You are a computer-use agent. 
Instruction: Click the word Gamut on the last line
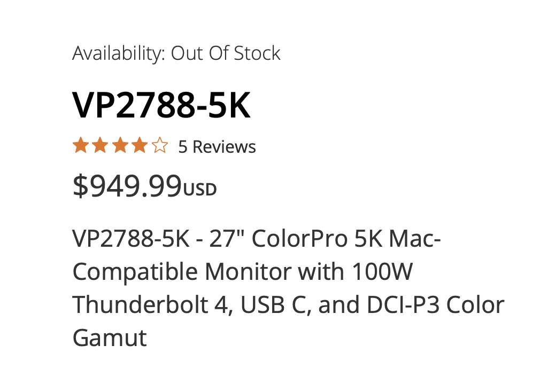click(110, 338)
